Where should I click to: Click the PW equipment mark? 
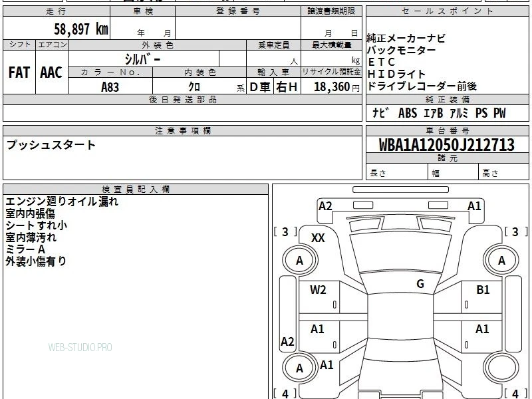click(x=499, y=113)
